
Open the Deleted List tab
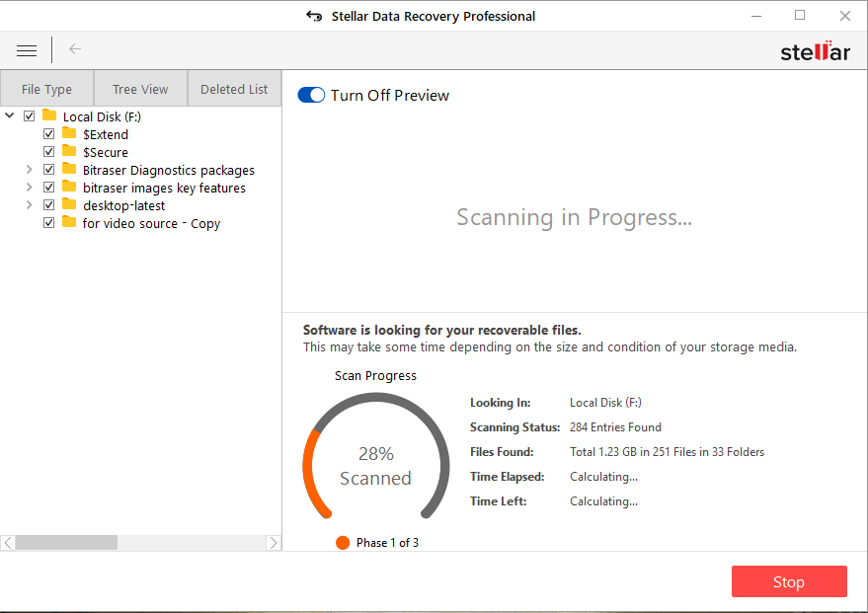(234, 88)
